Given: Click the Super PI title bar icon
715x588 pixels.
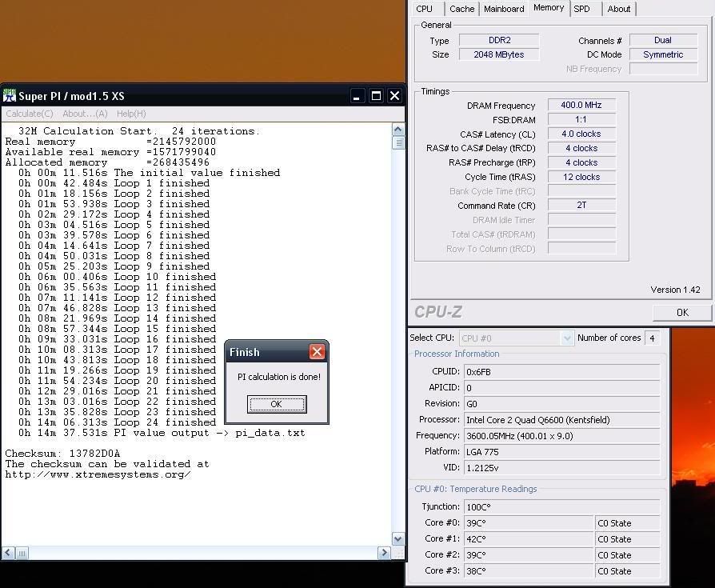Looking at the screenshot, I should (x=10, y=96).
